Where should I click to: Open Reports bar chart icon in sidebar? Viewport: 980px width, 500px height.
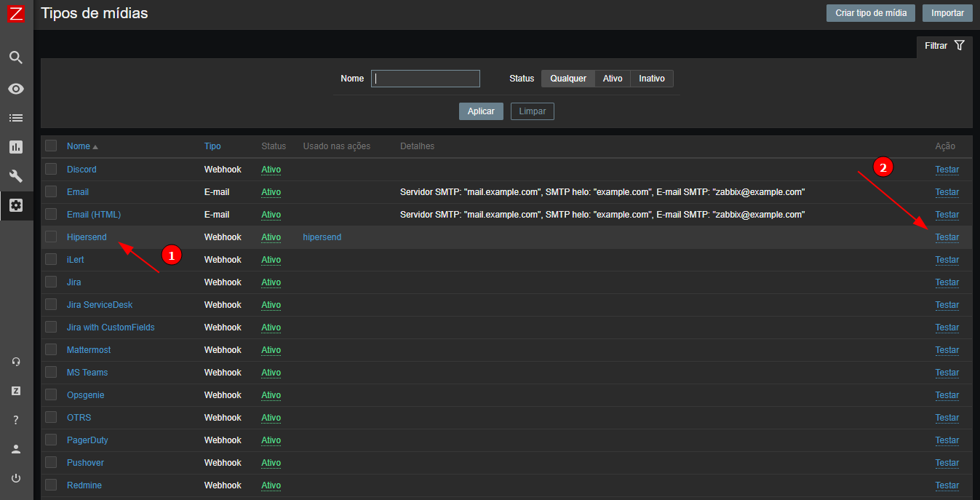[x=16, y=147]
